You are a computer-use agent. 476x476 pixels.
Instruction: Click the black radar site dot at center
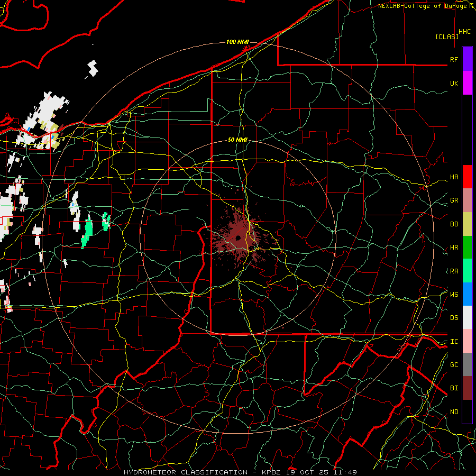(x=239, y=237)
